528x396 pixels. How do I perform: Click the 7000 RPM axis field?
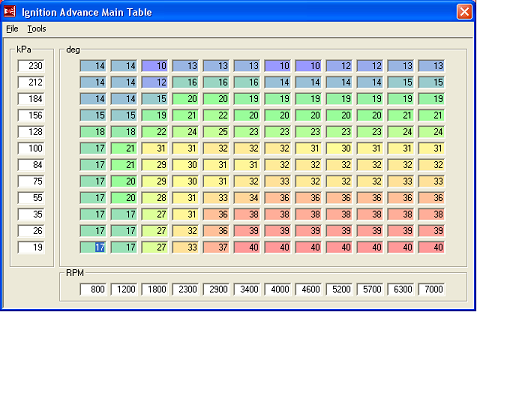pyautogui.click(x=432, y=289)
